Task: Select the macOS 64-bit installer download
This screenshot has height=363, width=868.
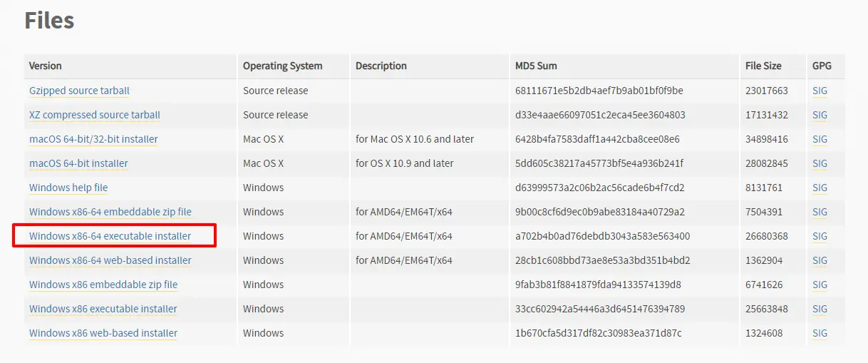Action: [x=78, y=163]
